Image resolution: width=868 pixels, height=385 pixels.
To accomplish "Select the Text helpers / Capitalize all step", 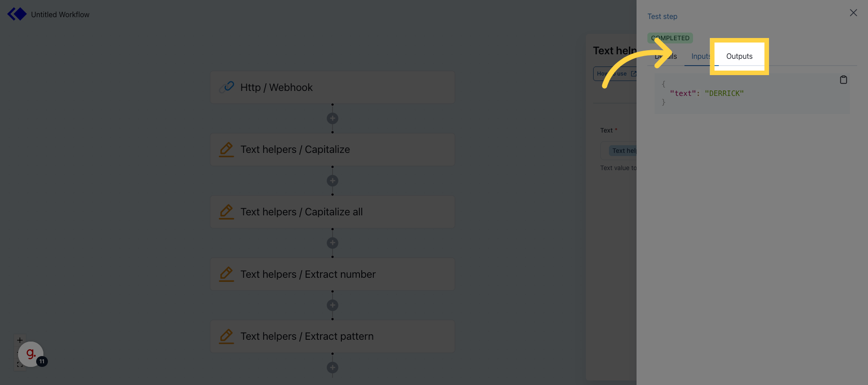I will (332, 212).
